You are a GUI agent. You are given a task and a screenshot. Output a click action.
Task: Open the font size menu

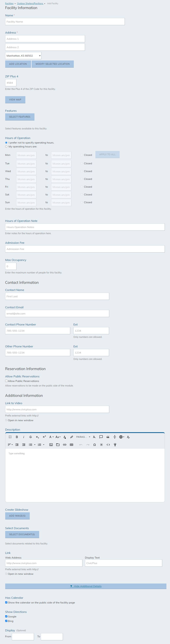(58, 437)
